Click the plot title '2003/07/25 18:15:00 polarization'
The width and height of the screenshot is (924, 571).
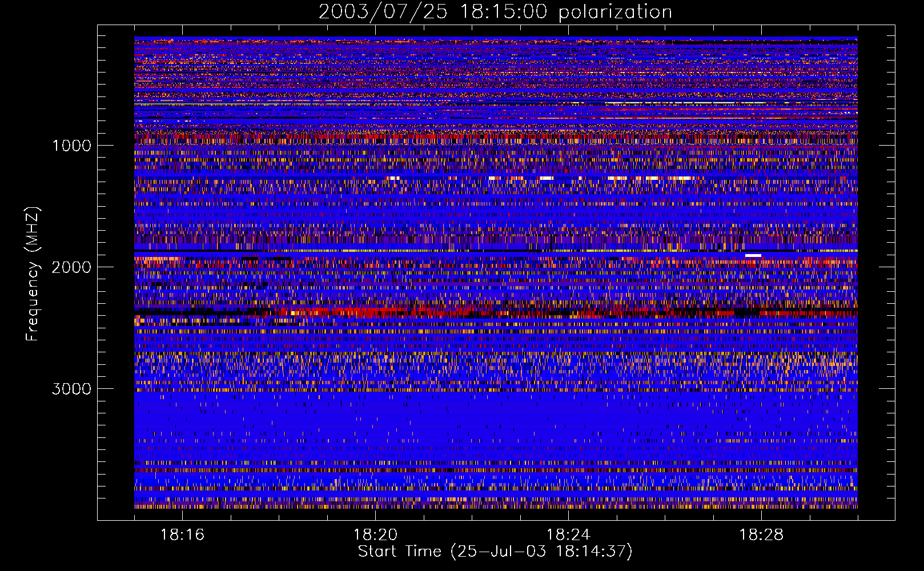click(495, 12)
